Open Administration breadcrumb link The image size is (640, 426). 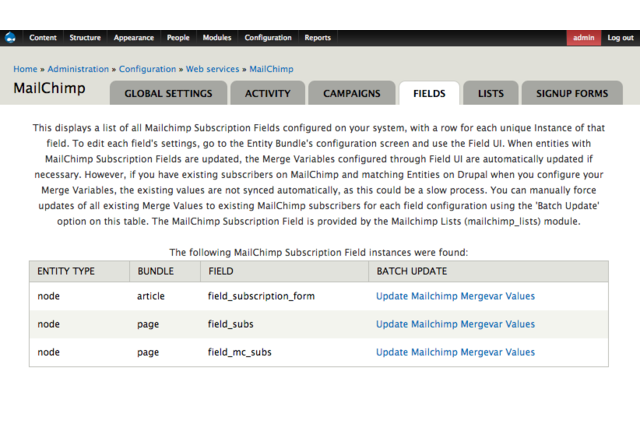78,69
